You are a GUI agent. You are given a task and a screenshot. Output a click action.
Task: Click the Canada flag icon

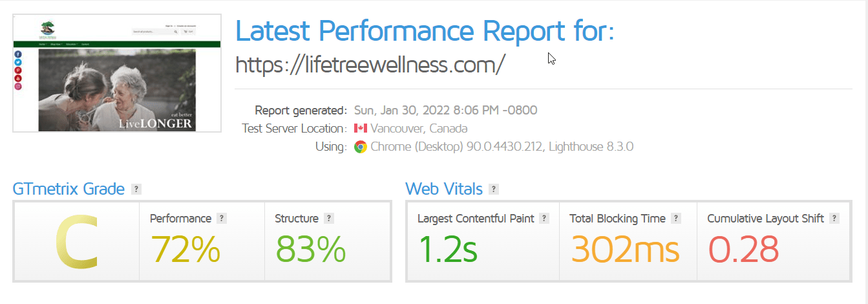click(361, 128)
